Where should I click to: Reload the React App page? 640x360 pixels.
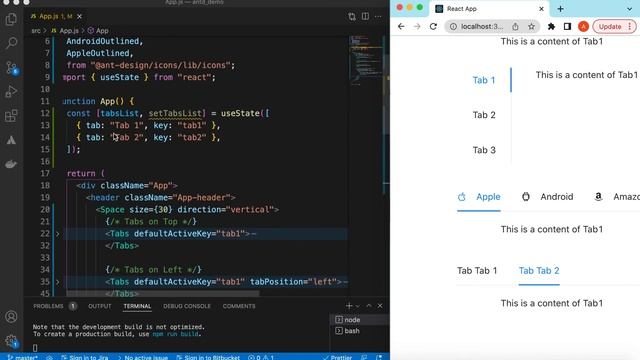tap(433, 27)
